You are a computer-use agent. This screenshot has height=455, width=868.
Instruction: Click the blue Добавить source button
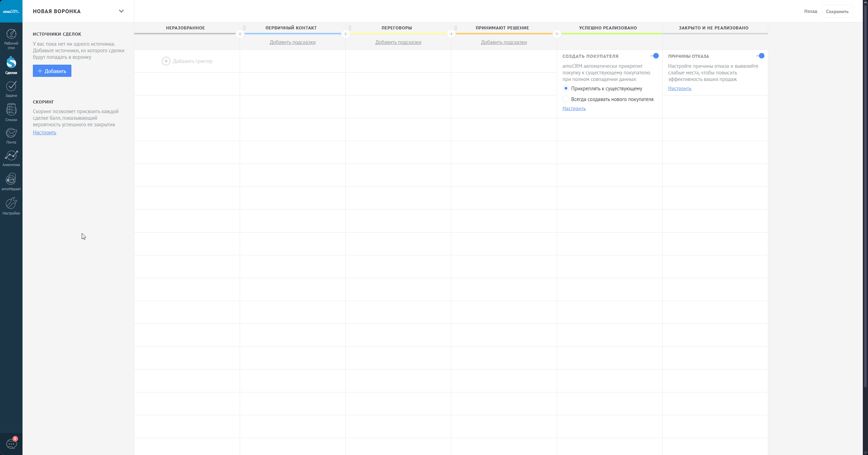pos(52,71)
